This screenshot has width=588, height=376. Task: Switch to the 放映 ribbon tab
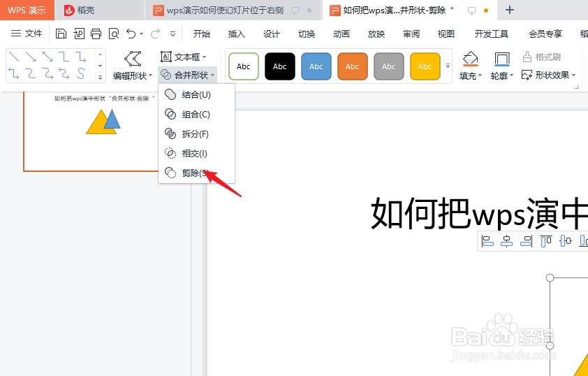(376, 34)
